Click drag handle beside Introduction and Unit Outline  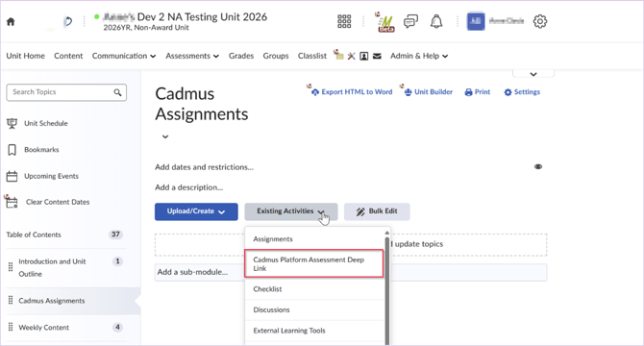(11, 267)
